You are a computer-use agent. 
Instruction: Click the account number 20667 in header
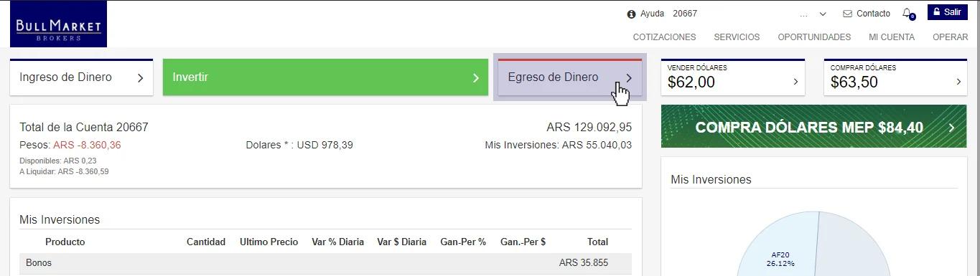[x=685, y=14]
